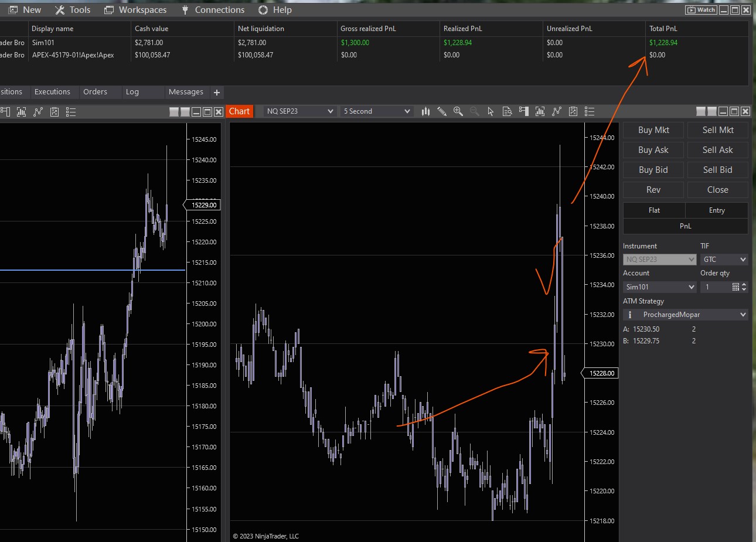Toggle the Chart Trader panel icon in NQ chart
This screenshot has height=542, width=756.
tap(523, 111)
